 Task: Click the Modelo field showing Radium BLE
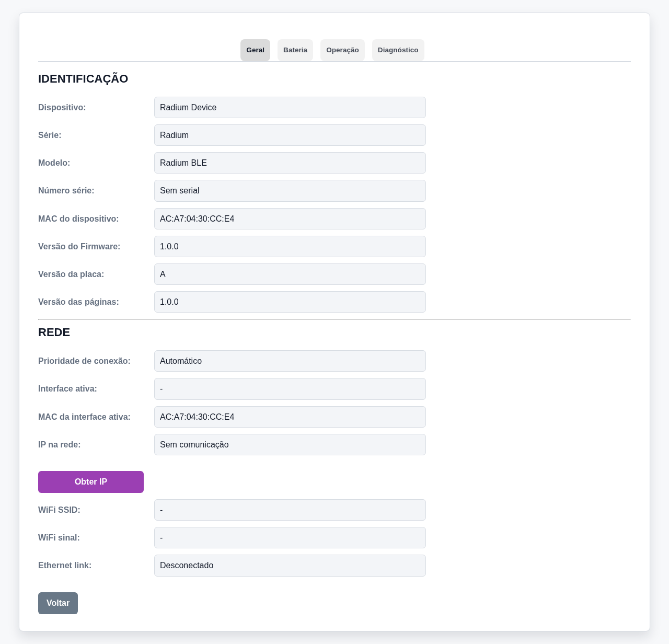[x=290, y=163]
